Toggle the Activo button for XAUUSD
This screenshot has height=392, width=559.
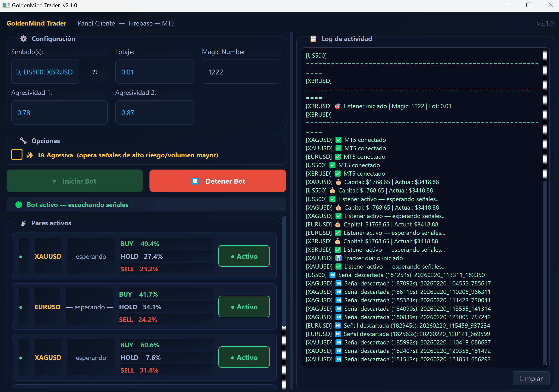pyautogui.click(x=244, y=256)
